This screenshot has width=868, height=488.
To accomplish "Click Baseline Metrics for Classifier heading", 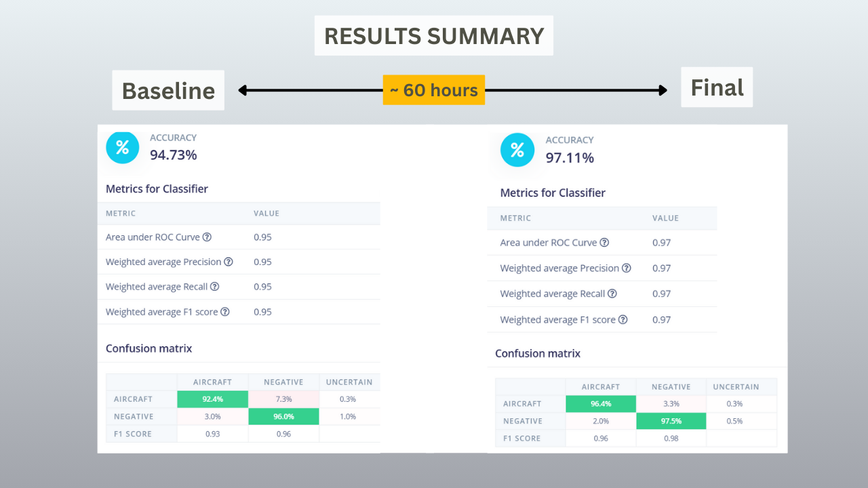I will click(157, 189).
